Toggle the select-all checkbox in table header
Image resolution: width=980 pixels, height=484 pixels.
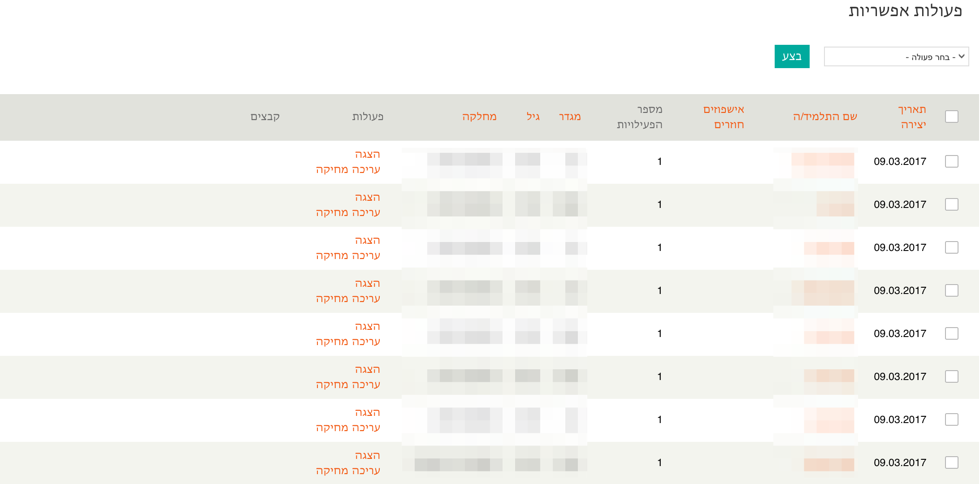click(x=951, y=117)
